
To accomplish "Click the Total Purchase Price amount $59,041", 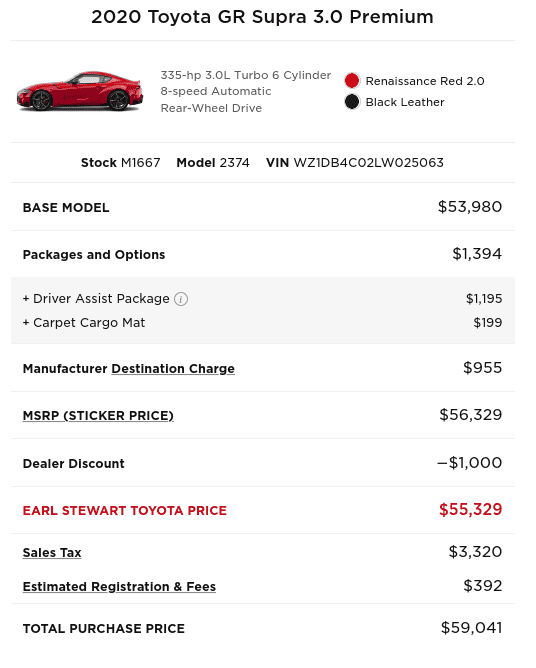I will point(472,628).
